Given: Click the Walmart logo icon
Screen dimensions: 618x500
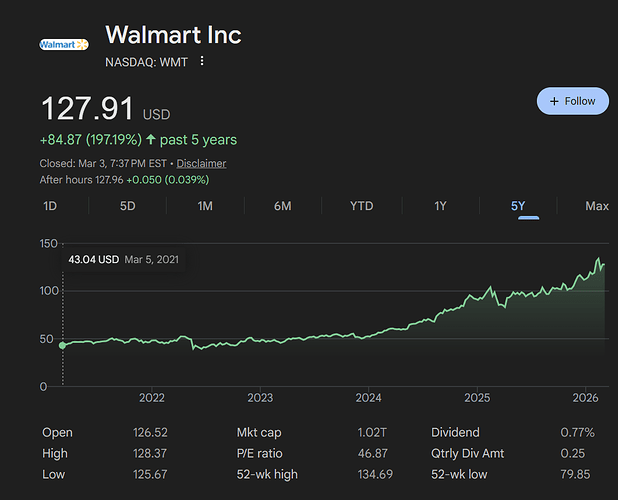Looking at the screenshot, I should [x=63, y=44].
